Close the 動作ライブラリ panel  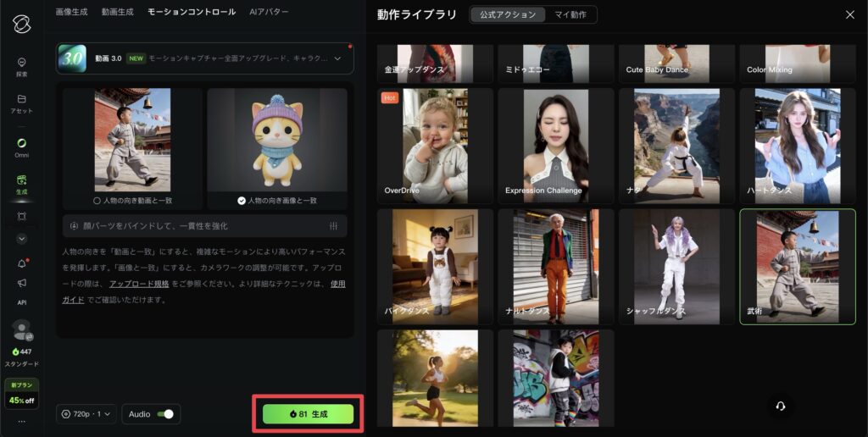[x=850, y=14]
